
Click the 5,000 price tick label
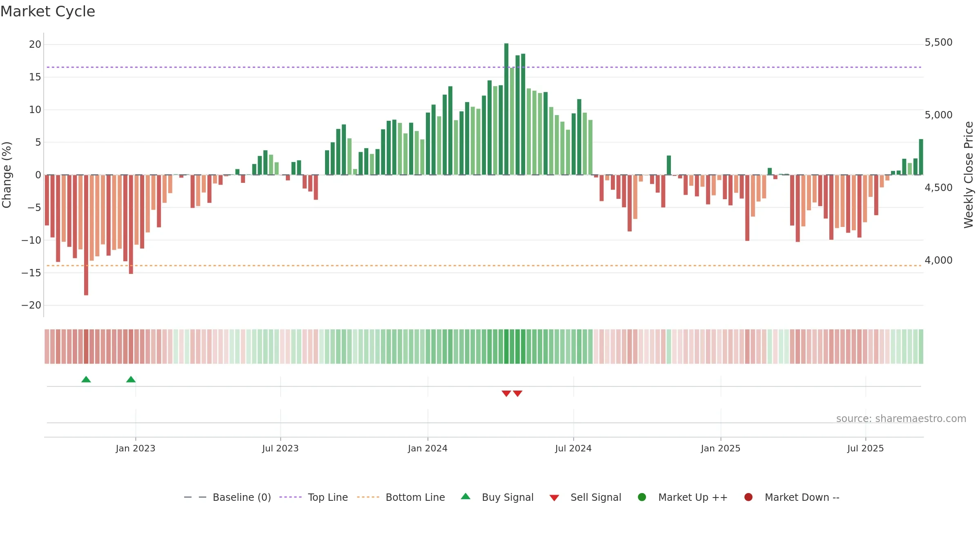(938, 115)
